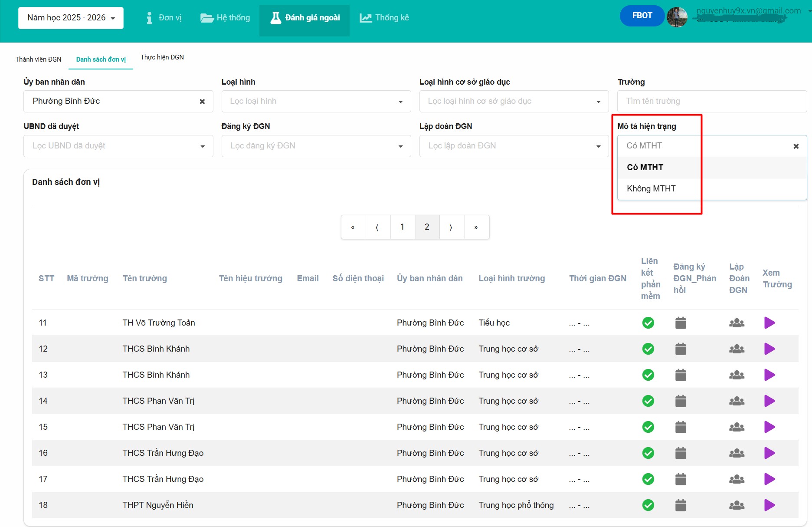Image resolution: width=812 pixels, height=527 pixels.
Task: Click calendar icon for TH Võ Trường Toản
Action: point(681,323)
